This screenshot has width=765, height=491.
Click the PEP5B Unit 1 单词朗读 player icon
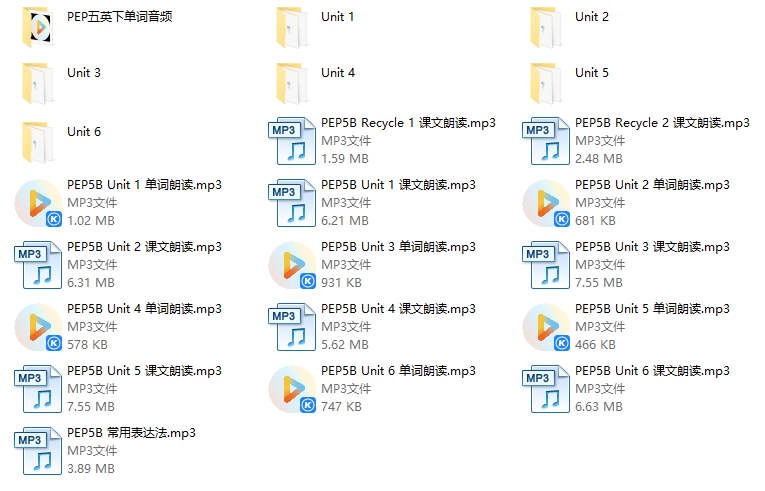[x=38, y=203]
